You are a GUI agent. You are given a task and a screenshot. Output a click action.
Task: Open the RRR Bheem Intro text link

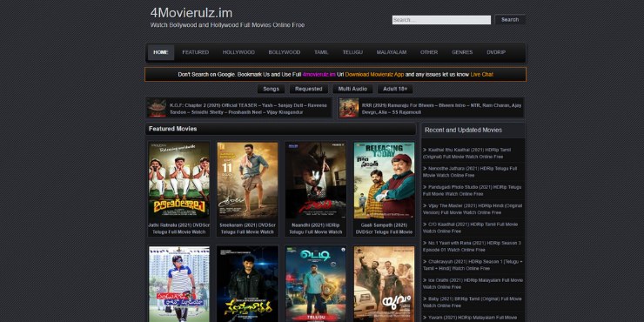(x=441, y=109)
